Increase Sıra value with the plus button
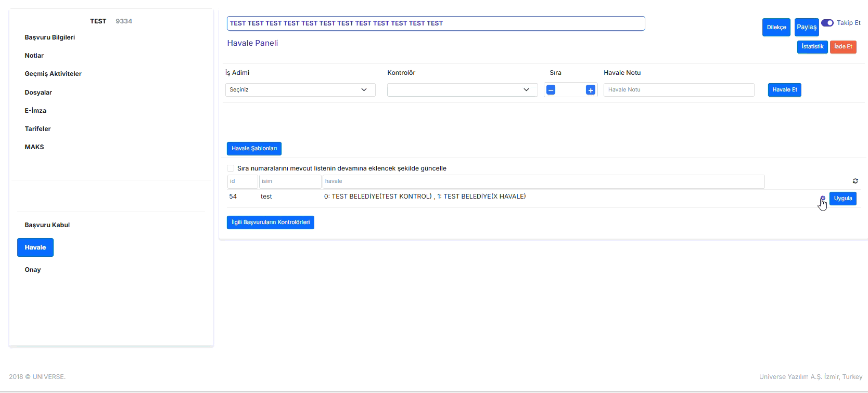The height and width of the screenshot is (393, 868). tap(591, 90)
